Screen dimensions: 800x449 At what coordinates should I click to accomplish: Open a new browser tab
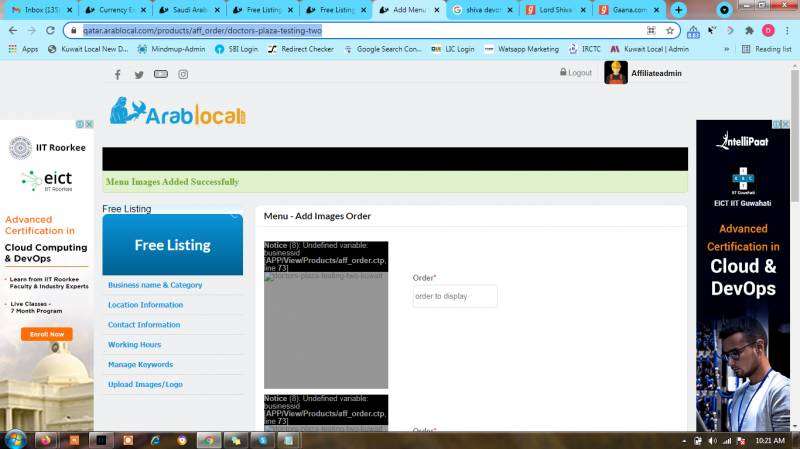point(678,10)
